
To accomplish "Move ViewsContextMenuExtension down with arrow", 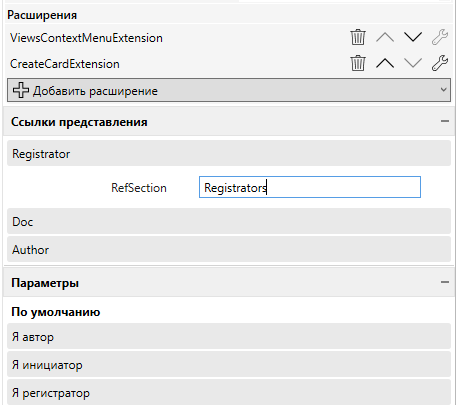I will tap(413, 37).
